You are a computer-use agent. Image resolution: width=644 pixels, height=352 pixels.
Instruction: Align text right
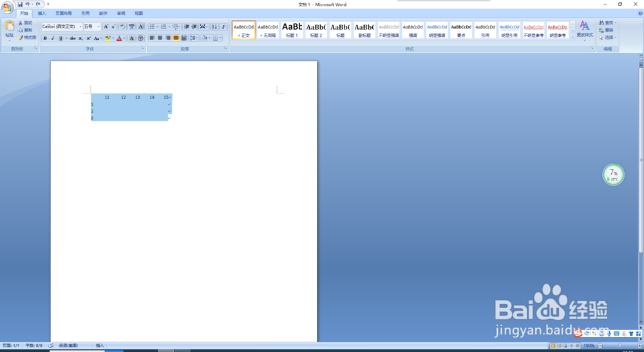coord(167,38)
